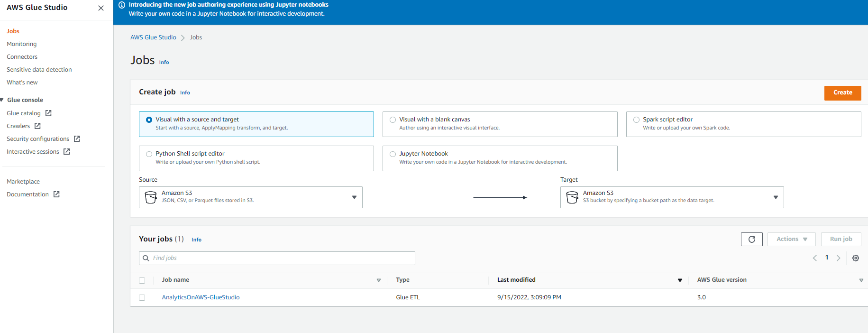Viewport: 868px width, 333px height.
Task: Click external link icon beside Glue catalog
Action: (x=48, y=113)
